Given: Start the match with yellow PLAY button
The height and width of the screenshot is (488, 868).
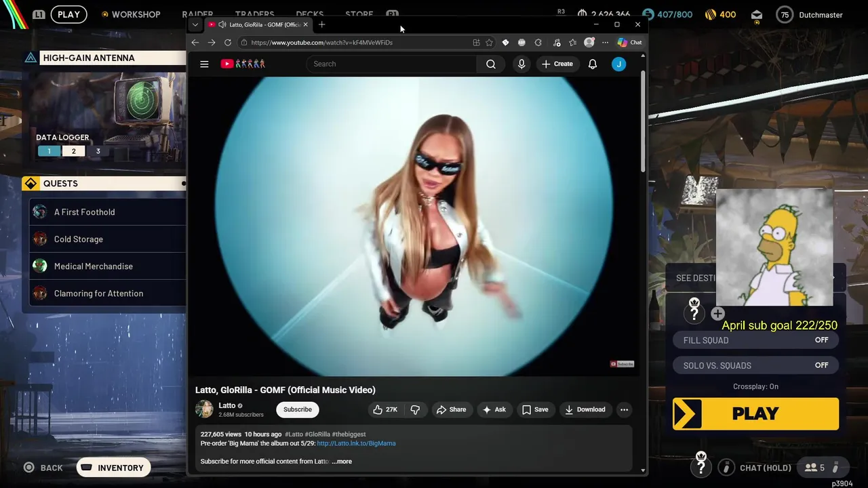Looking at the screenshot, I should 755,413.
